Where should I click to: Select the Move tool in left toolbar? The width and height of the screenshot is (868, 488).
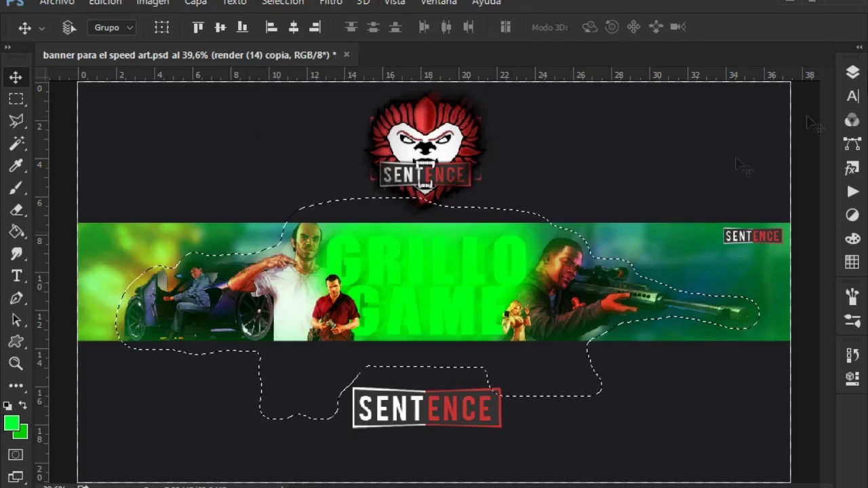(x=16, y=77)
